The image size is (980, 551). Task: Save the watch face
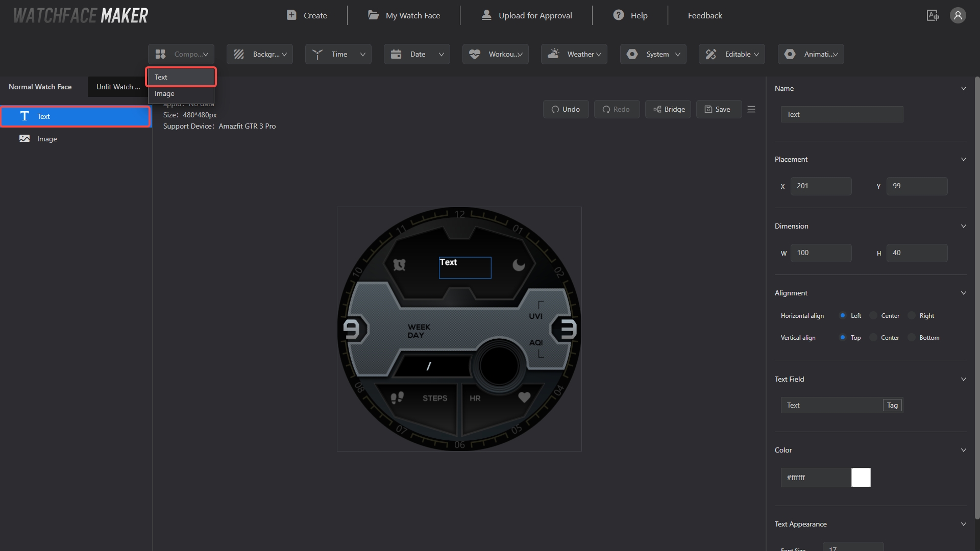click(x=719, y=109)
